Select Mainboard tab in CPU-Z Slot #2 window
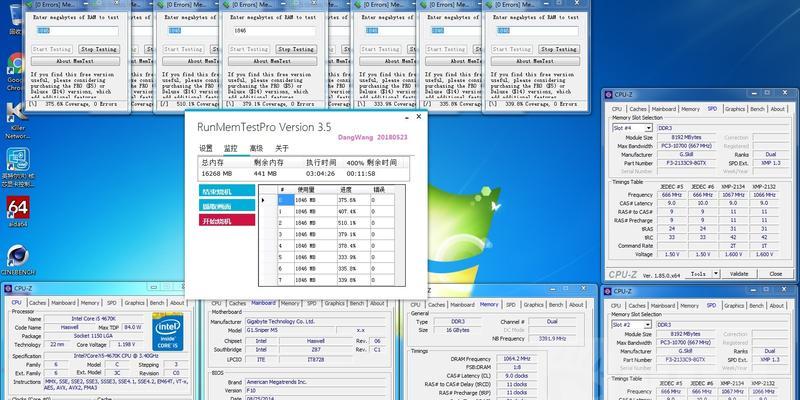The height and width of the screenshot is (400, 800). [663, 306]
